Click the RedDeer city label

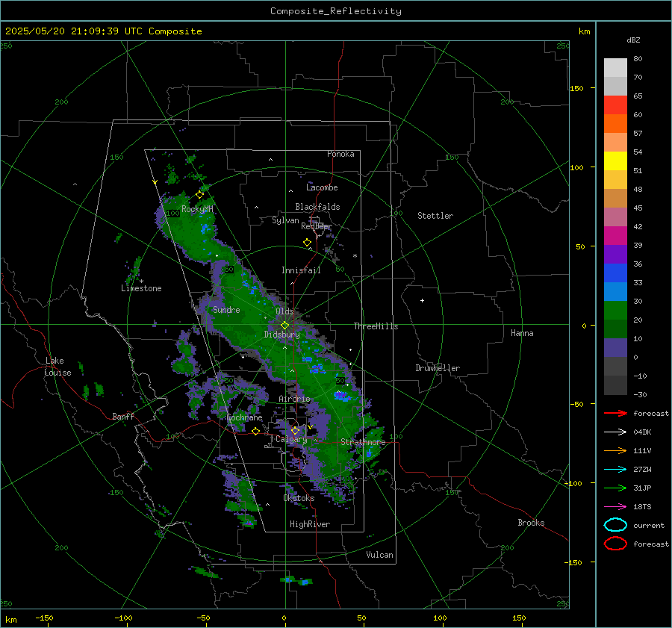pos(317,226)
